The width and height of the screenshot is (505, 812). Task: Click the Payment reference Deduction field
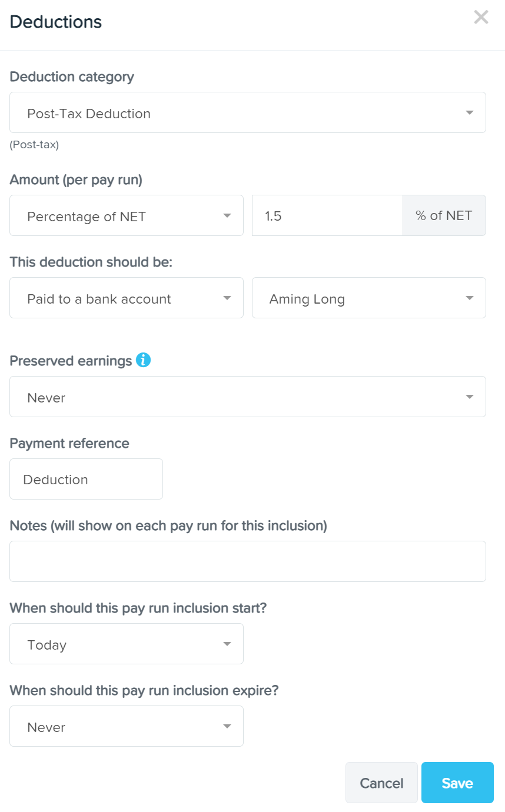pos(86,479)
